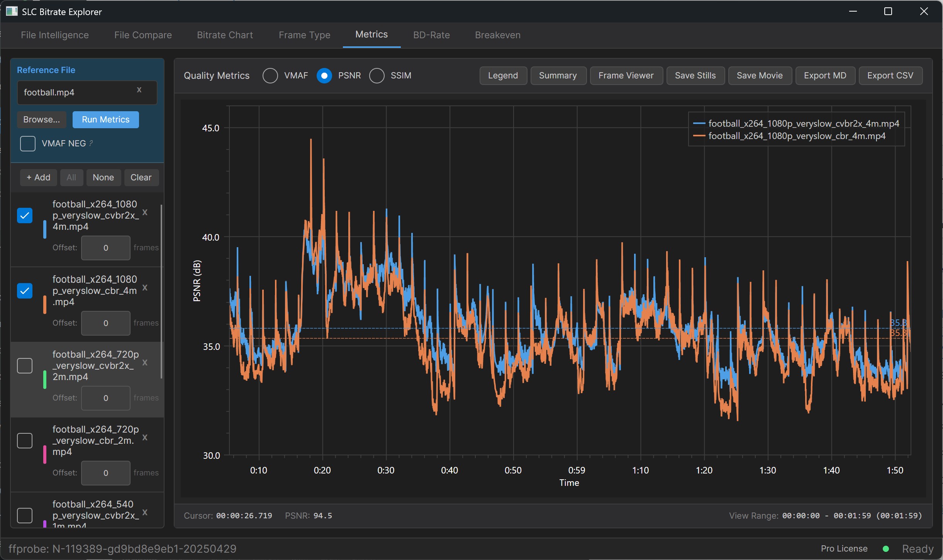The image size is (943, 560).
Task: Select the VMAF quality metric radio button
Action: 270,76
